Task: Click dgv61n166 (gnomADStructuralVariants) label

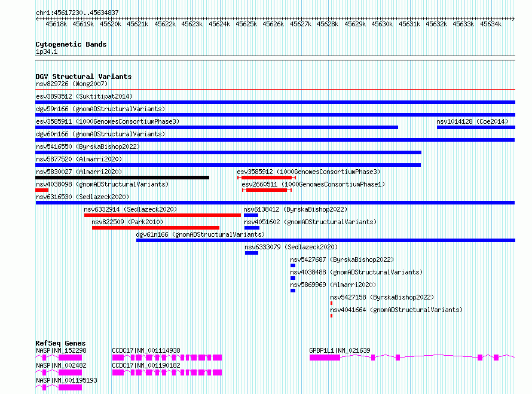Action: pos(200,234)
